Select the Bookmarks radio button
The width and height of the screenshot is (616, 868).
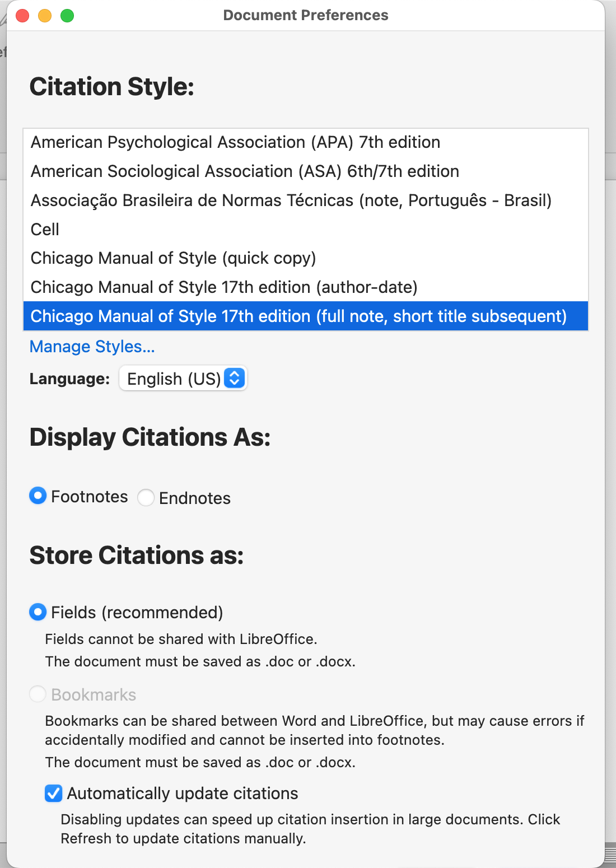coord(38,694)
